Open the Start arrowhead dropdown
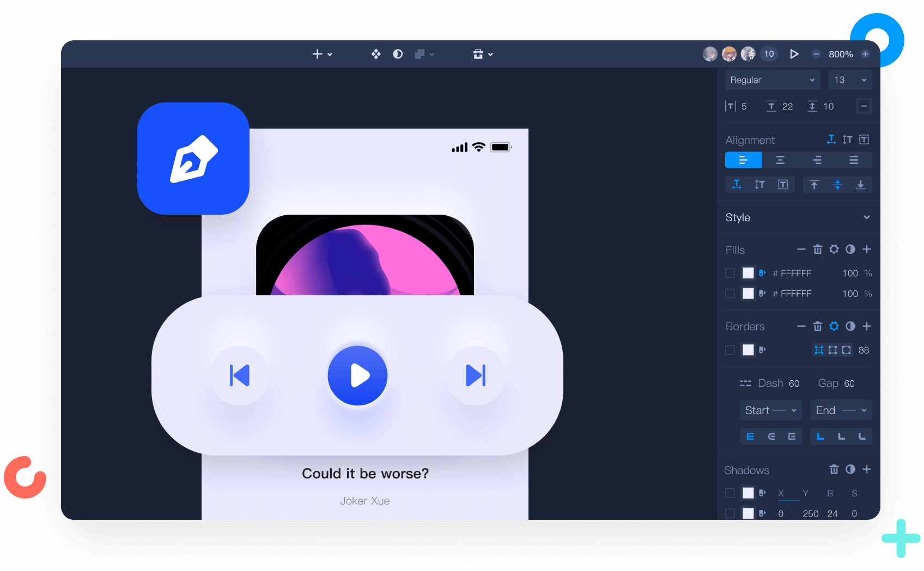This screenshot has width=924, height=571. pos(771,410)
